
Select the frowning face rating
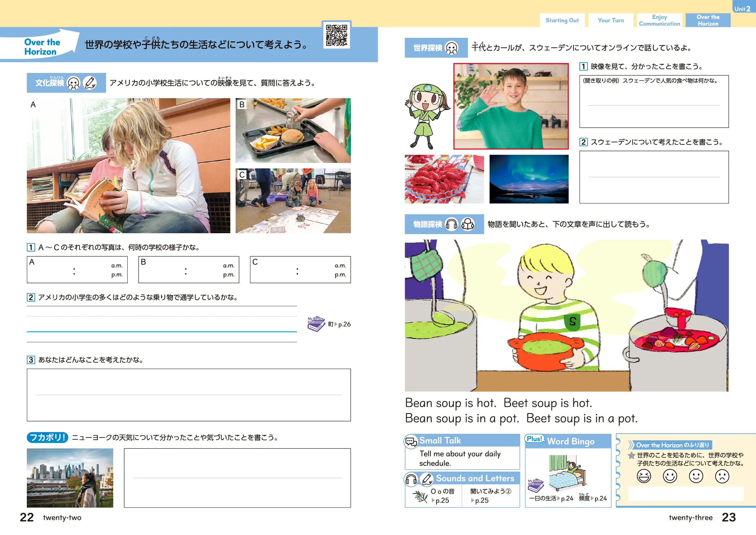pyautogui.click(x=722, y=476)
